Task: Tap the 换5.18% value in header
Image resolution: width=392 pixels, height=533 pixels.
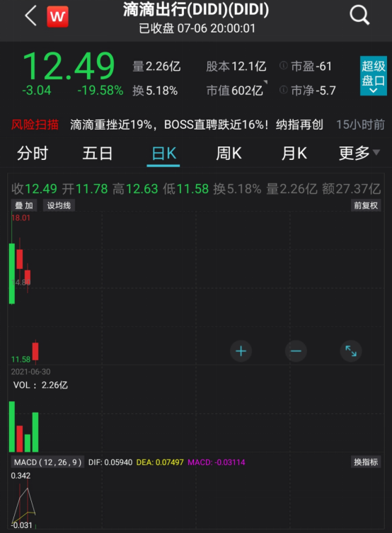Action: click(155, 91)
